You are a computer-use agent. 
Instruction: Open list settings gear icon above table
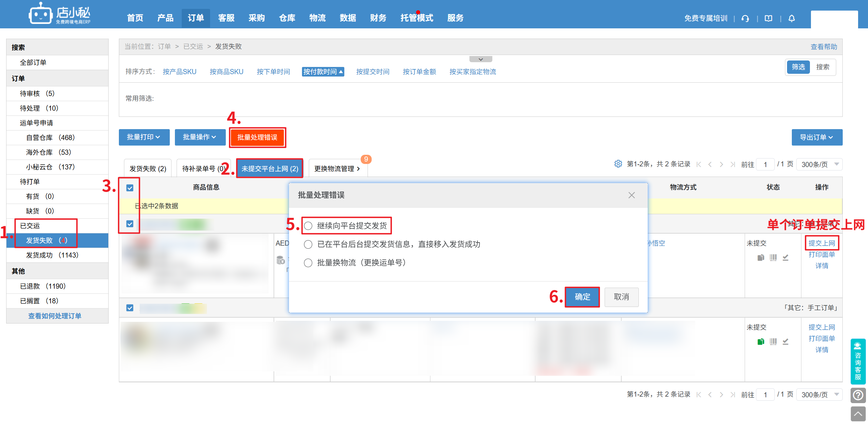point(618,164)
